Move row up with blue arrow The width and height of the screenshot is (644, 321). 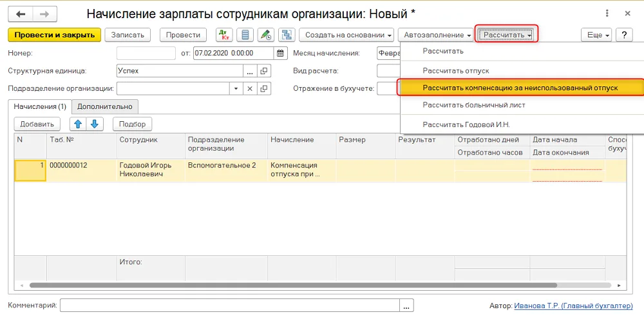click(x=78, y=124)
